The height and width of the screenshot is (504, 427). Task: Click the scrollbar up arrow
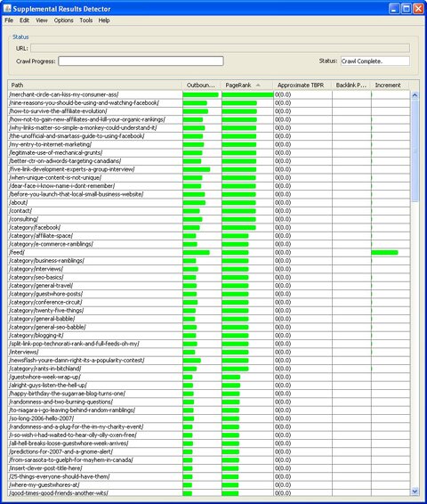tap(415, 94)
